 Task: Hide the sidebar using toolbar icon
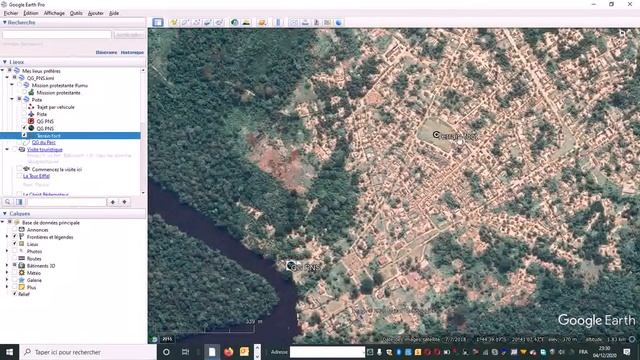[x=158, y=22]
